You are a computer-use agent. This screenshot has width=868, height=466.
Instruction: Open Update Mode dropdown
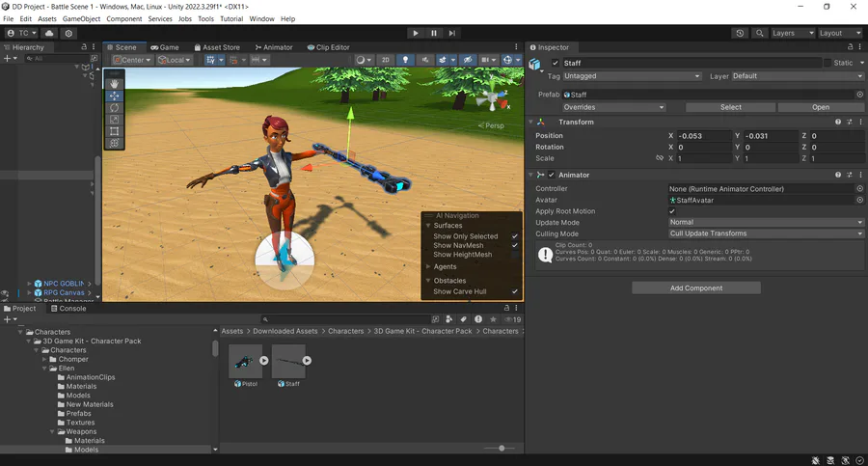pyautogui.click(x=766, y=222)
